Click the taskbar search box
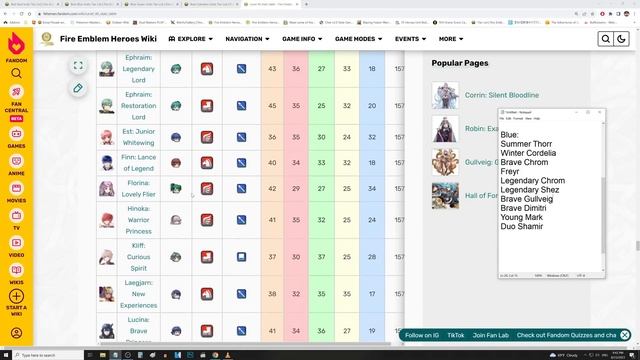The width and height of the screenshot is (640, 360). click(48, 355)
